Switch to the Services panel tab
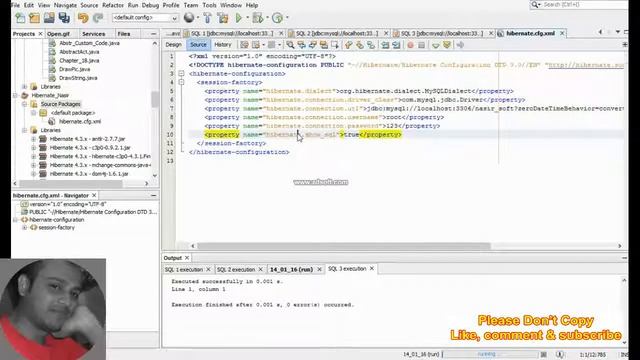Image resolution: width=640 pixels, height=360 pixels. [93, 34]
